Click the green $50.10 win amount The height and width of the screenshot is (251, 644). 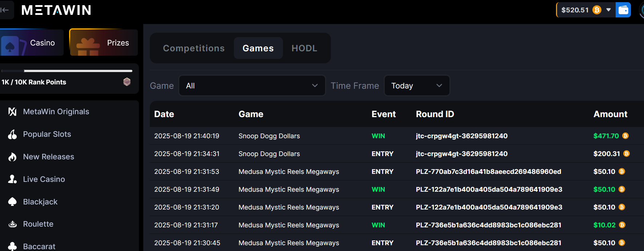pyautogui.click(x=604, y=190)
